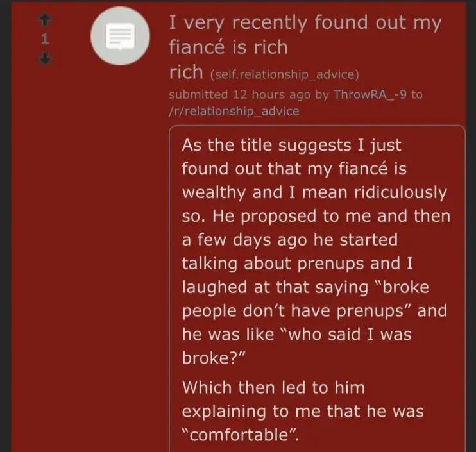Click the paragraph starting "Which then led"
This screenshot has height=452, width=476.
click(273, 387)
